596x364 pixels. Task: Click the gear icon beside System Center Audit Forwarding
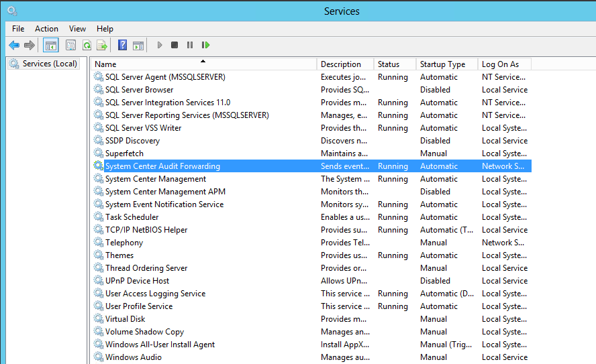tap(99, 166)
